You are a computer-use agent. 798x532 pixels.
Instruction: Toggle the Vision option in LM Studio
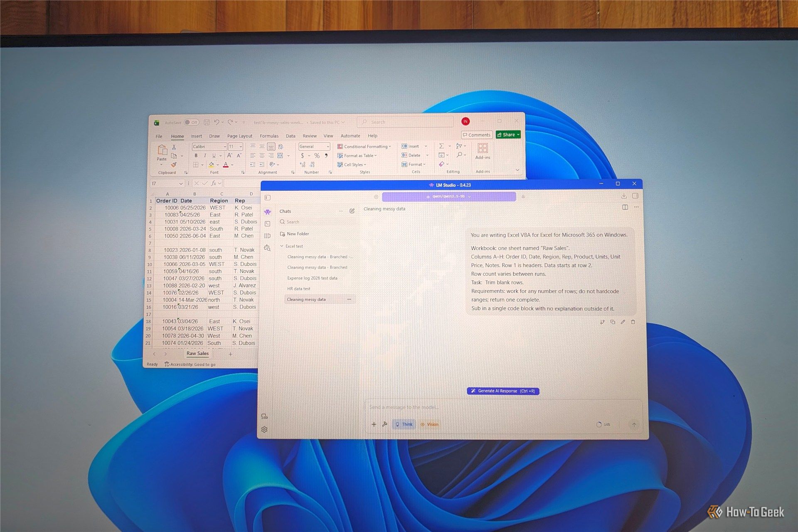(429, 424)
